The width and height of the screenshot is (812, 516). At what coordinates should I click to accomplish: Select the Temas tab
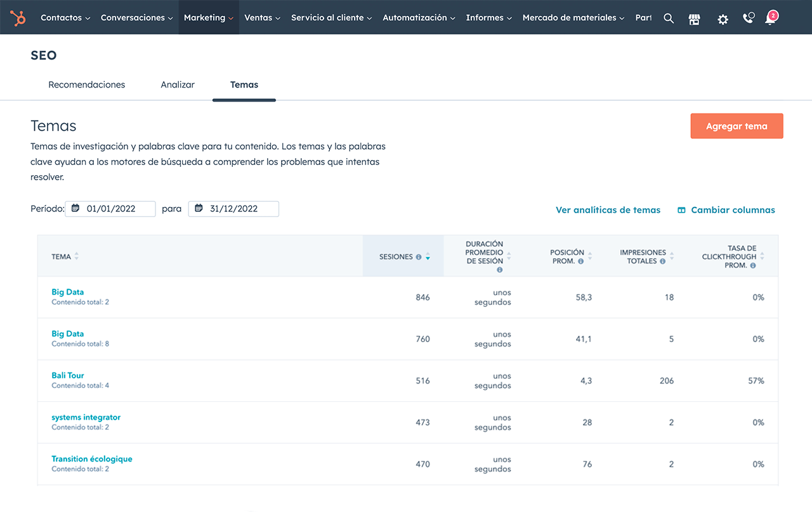point(244,84)
